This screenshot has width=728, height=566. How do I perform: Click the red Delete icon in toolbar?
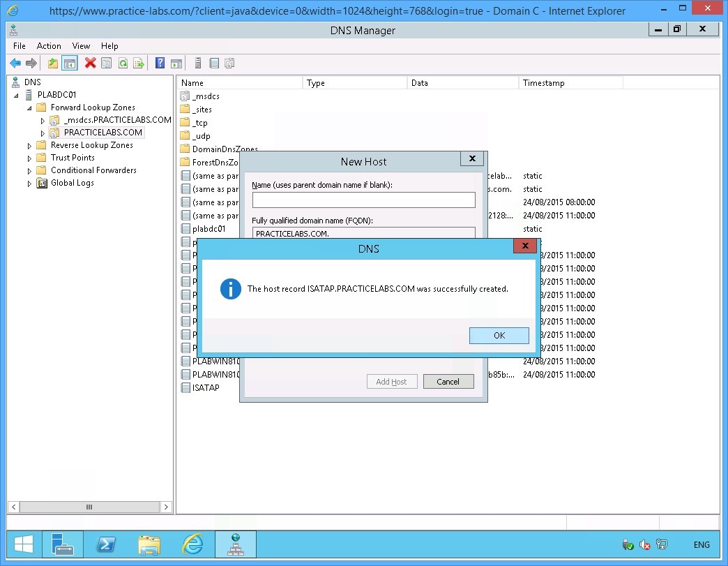coord(90,64)
